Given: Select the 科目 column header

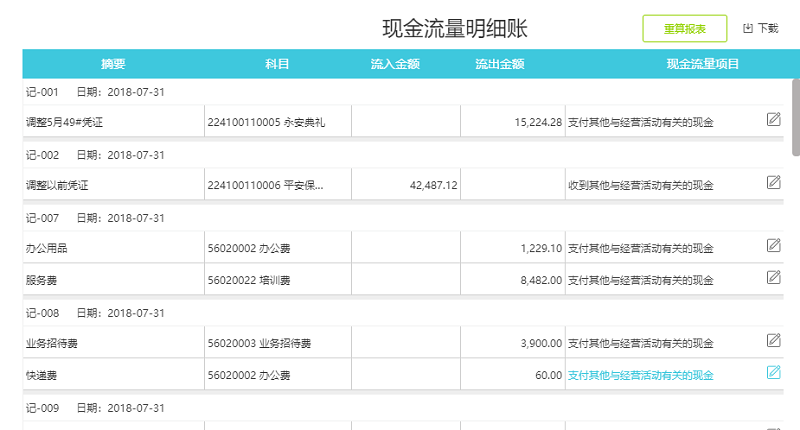Looking at the screenshot, I should pos(277,64).
